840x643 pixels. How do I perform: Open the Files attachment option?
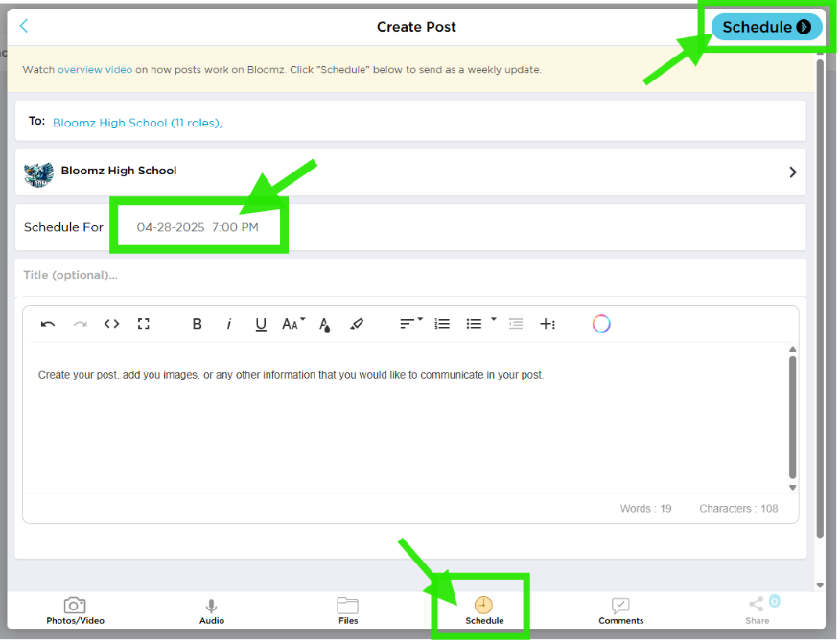tap(348, 611)
